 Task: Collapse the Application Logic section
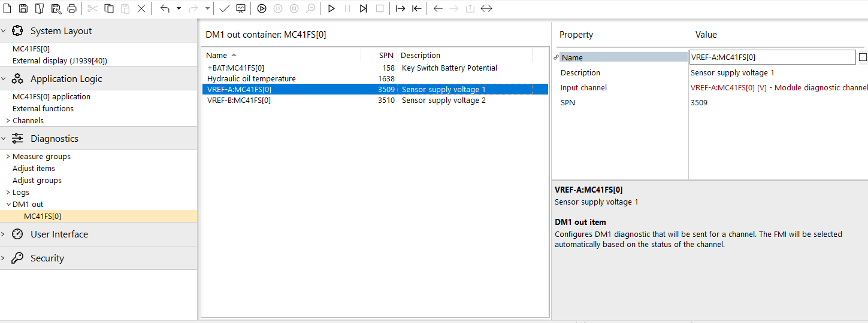click(3, 78)
